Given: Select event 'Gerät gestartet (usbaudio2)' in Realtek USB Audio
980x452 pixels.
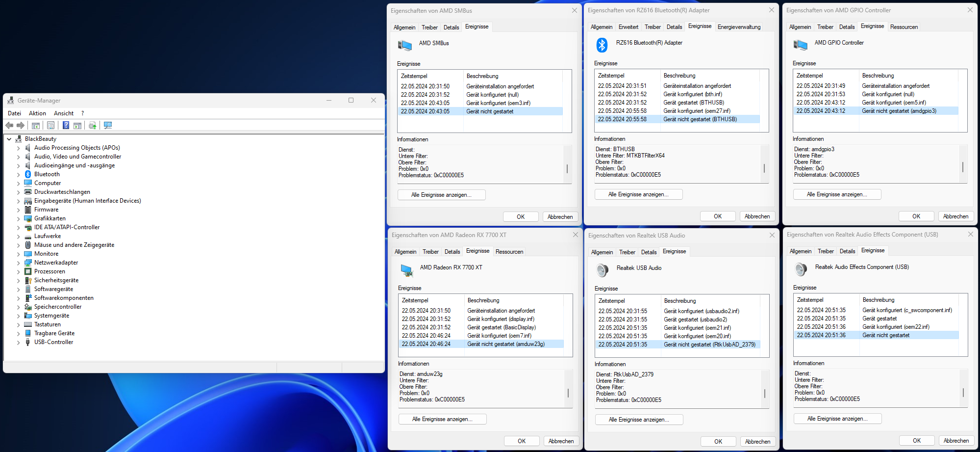Looking at the screenshot, I should pyautogui.click(x=678, y=319).
